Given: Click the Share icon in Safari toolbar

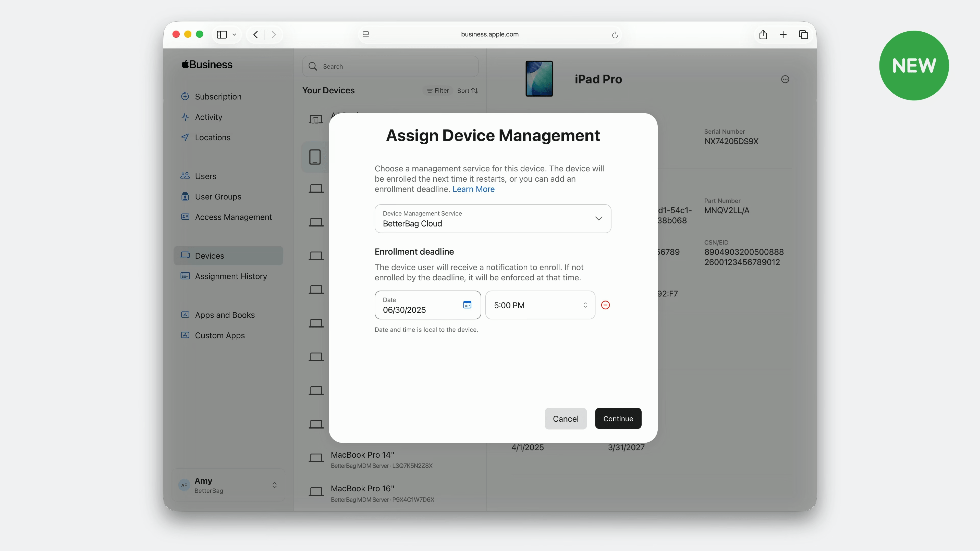Looking at the screenshot, I should [763, 35].
